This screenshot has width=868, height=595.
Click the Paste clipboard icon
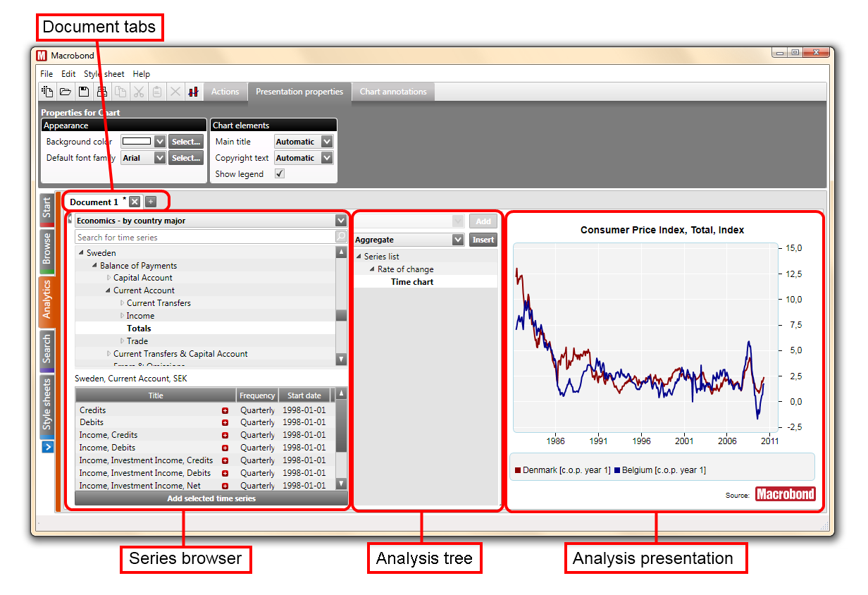click(157, 92)
